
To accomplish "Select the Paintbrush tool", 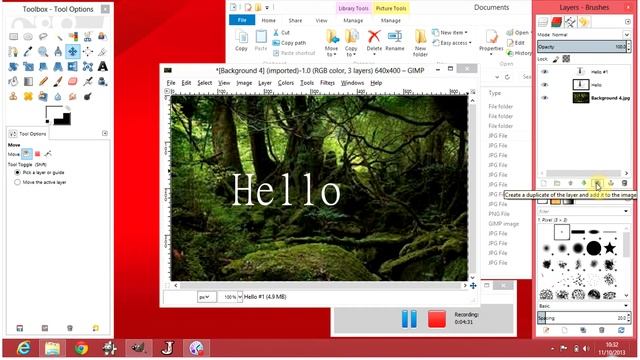I will [x=58, y=82].
